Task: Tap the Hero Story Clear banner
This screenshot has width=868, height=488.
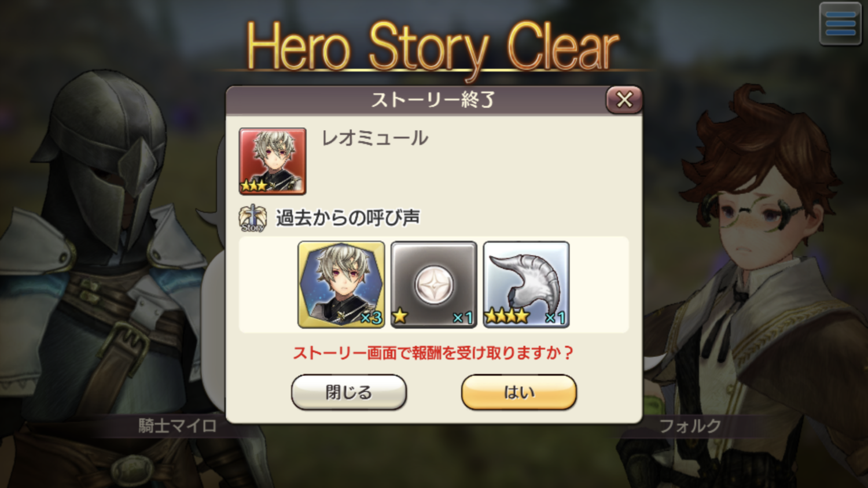Action: [x=433, y=47]
